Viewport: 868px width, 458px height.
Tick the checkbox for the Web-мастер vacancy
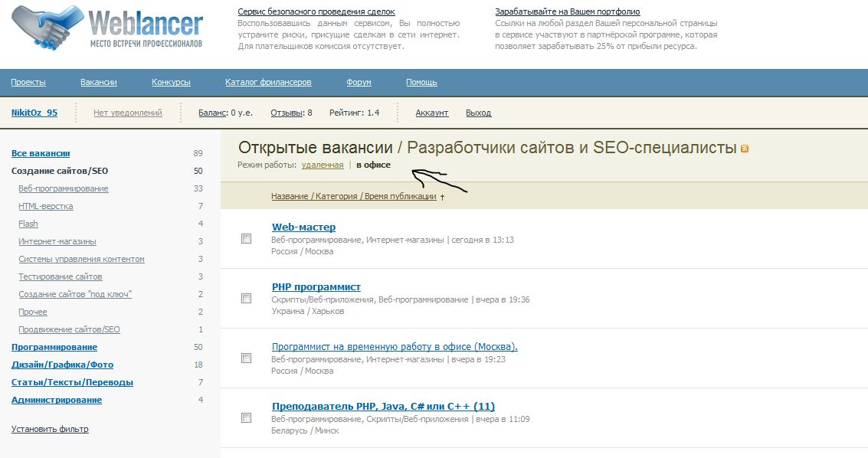click(x=247, y=238)
